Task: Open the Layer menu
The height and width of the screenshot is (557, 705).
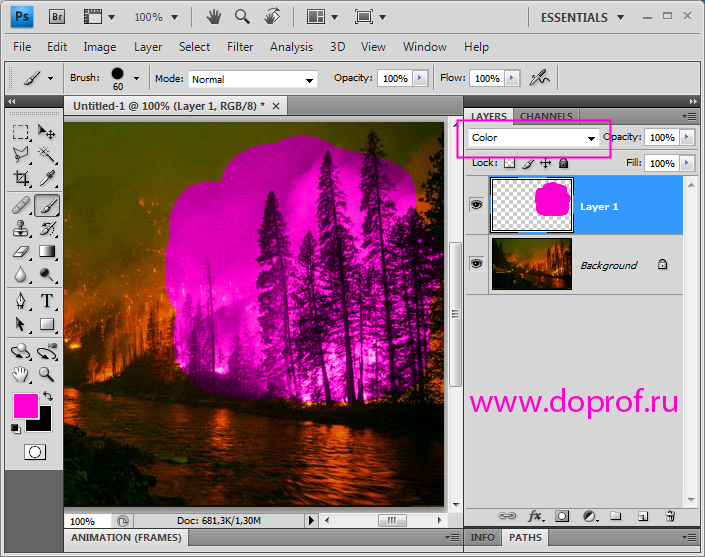Action: coord(148,47)
